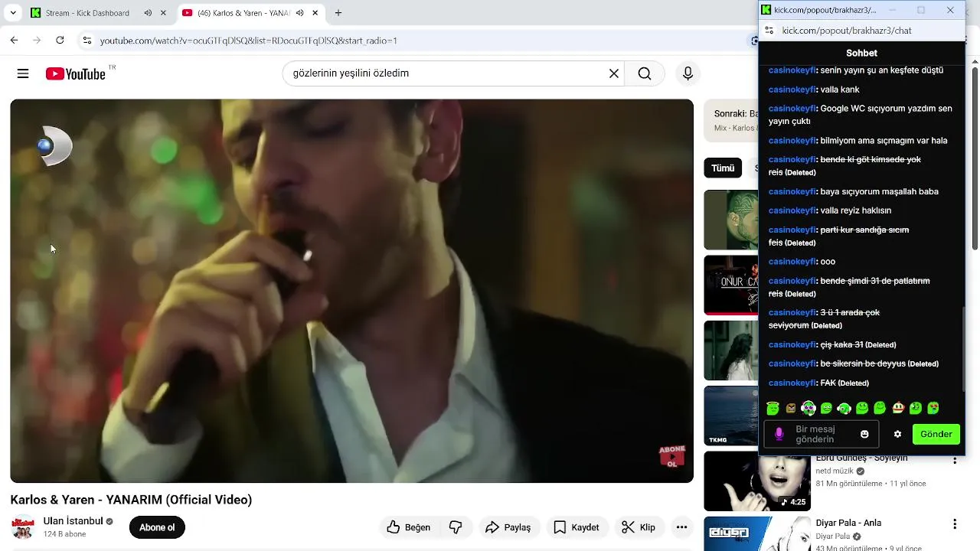Open the Diyar Pala video thumbnail

pos(757,533)
